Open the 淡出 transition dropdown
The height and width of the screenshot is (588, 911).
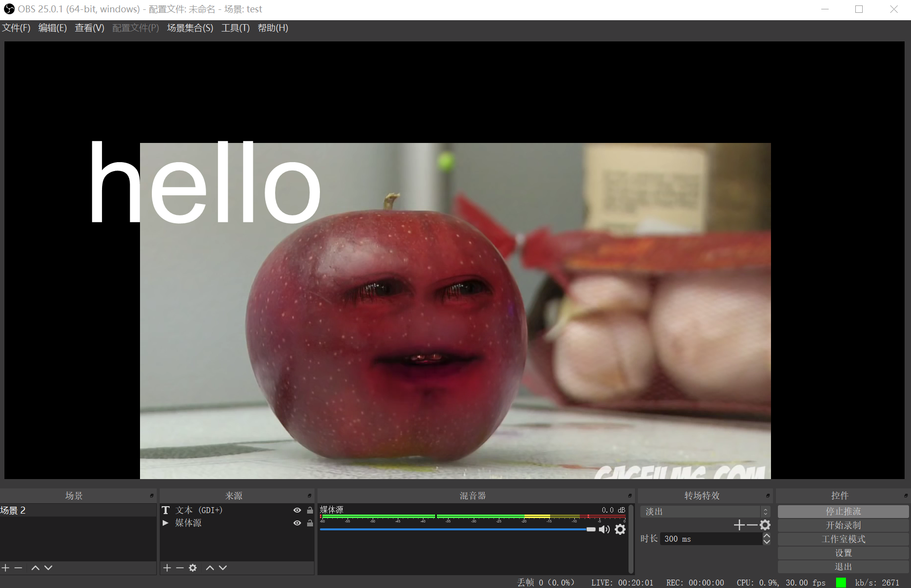pos(705,512)
